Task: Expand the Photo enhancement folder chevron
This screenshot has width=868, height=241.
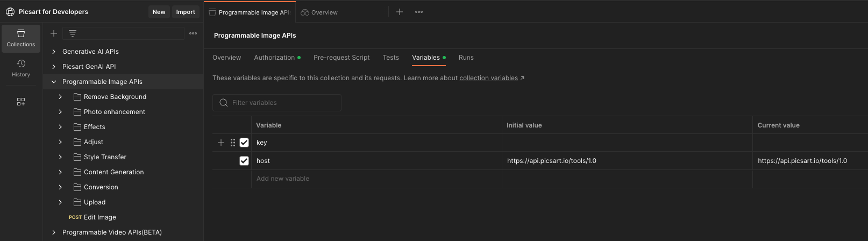Action: tap(60, 112)
